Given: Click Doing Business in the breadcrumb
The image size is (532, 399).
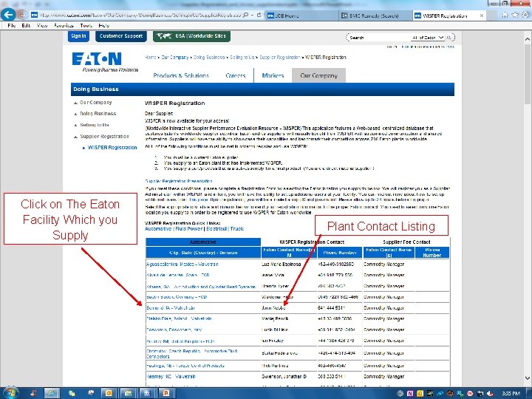Looking at the screenshot, I should pyautogui.click(x=209, y=58).
